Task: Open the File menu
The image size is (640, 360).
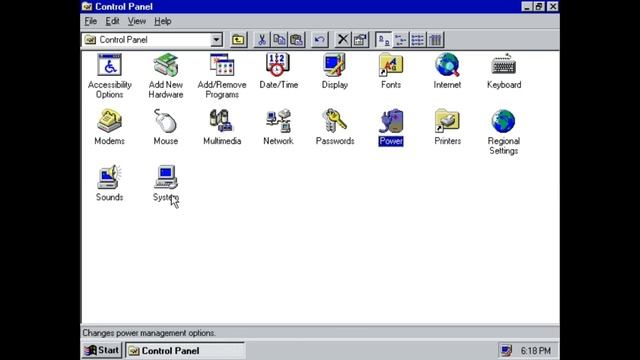Action: pyautogui.click(x=91, y=21)
